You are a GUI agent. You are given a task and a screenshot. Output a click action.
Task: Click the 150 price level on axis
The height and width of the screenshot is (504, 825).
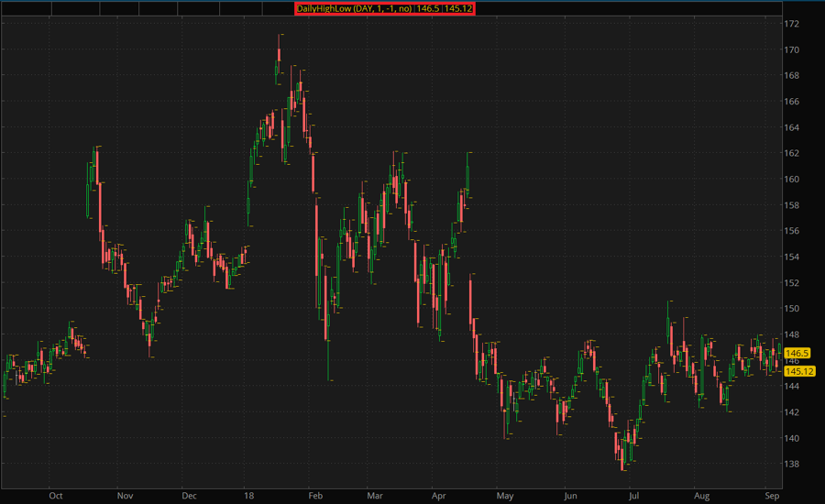792,309
